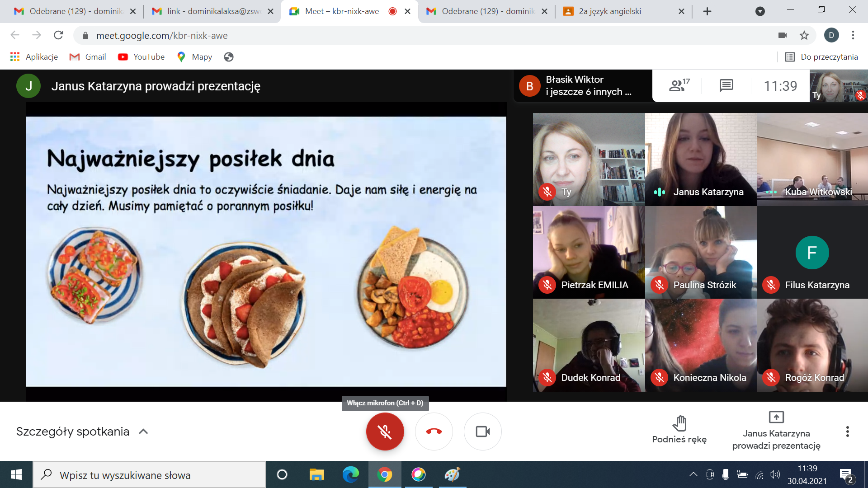Open YouTube bookmark
This screenshot has height=488, width=868.
click(141, 57)
